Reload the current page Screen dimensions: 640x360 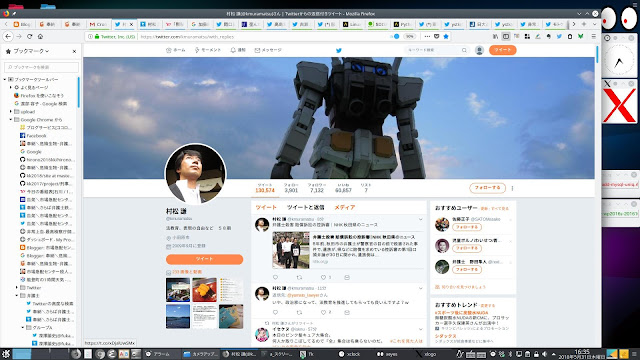pos(29,36)
